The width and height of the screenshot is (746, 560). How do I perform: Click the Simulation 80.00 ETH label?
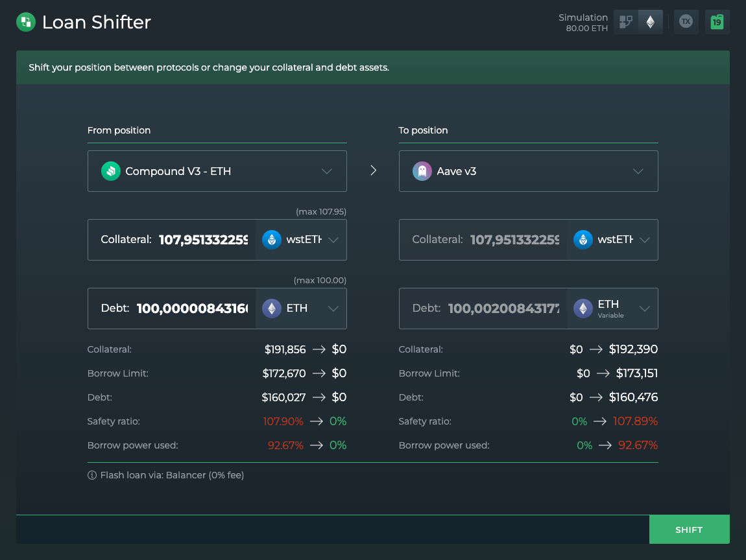point(583,22)
